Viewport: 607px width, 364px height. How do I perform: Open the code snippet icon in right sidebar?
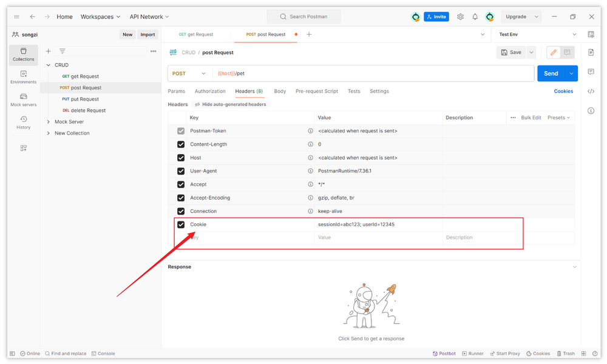pyautogui.click(x=591, y=92)
